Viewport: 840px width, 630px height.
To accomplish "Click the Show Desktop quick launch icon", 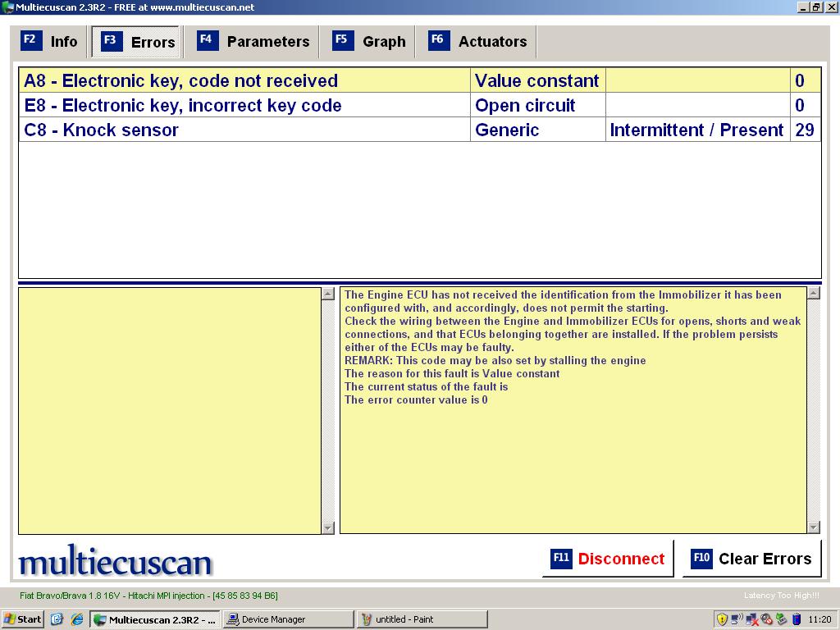I will tap(57, 619).
